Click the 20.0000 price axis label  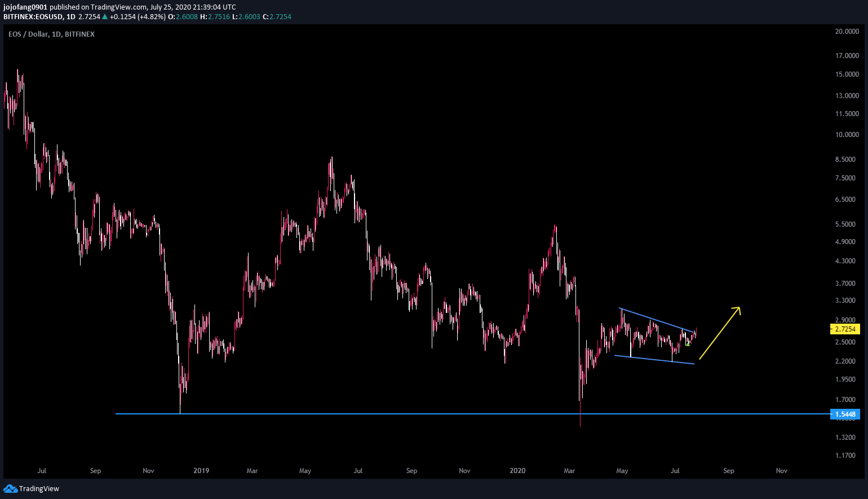pyautogui.click(x=847, y=32)
